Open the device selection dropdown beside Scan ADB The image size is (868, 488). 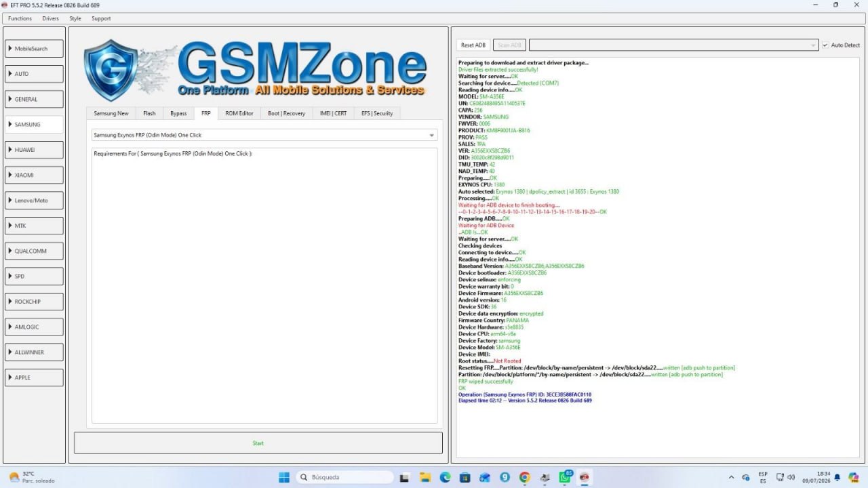coord(673,45)
